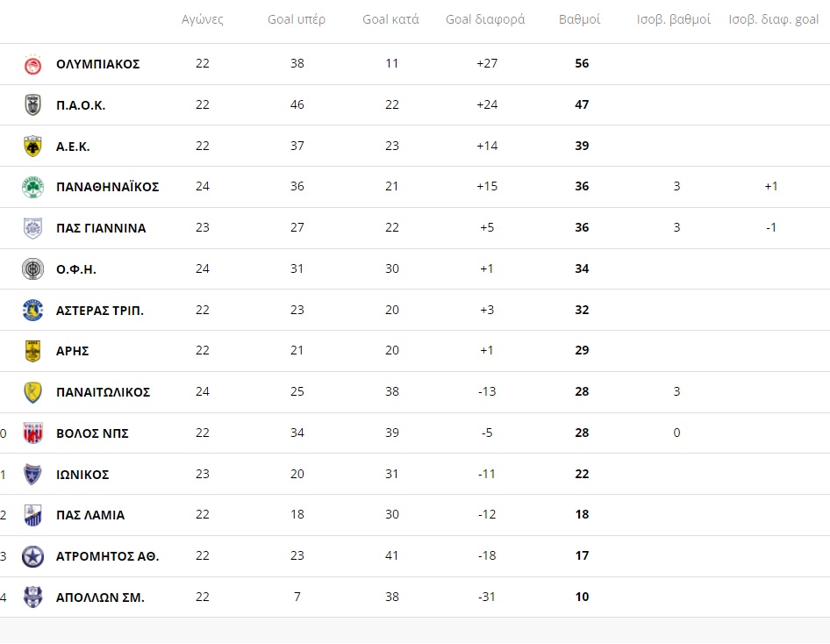Click the P.A.O.K. club logo

coord(32,104)
